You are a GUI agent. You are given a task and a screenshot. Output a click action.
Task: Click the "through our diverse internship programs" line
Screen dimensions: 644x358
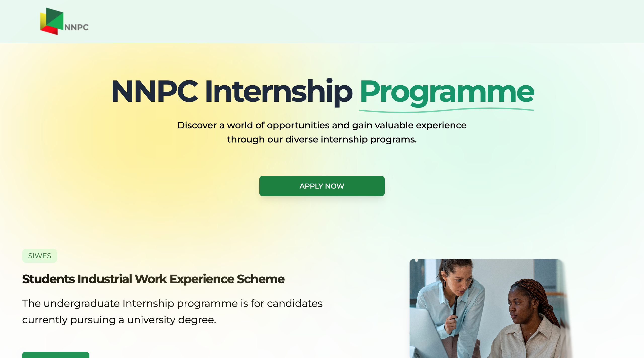322,139
